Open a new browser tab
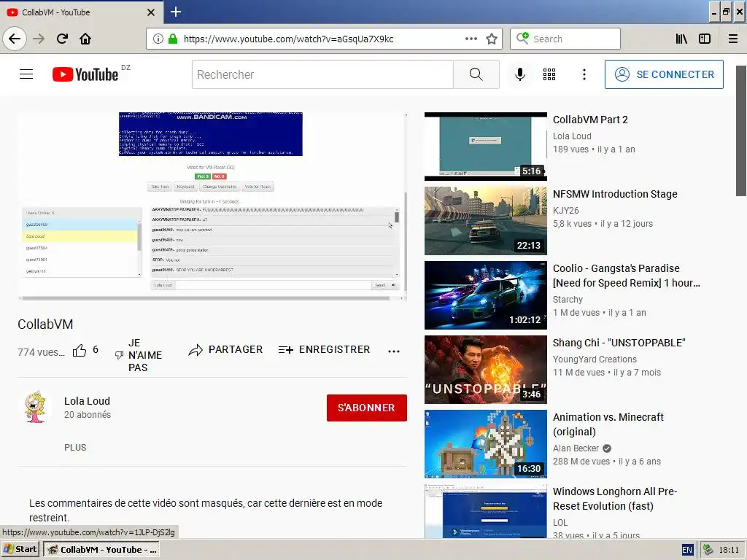This screenshot has width=747, height=560. pyautogui.click(x=176, y=12)
